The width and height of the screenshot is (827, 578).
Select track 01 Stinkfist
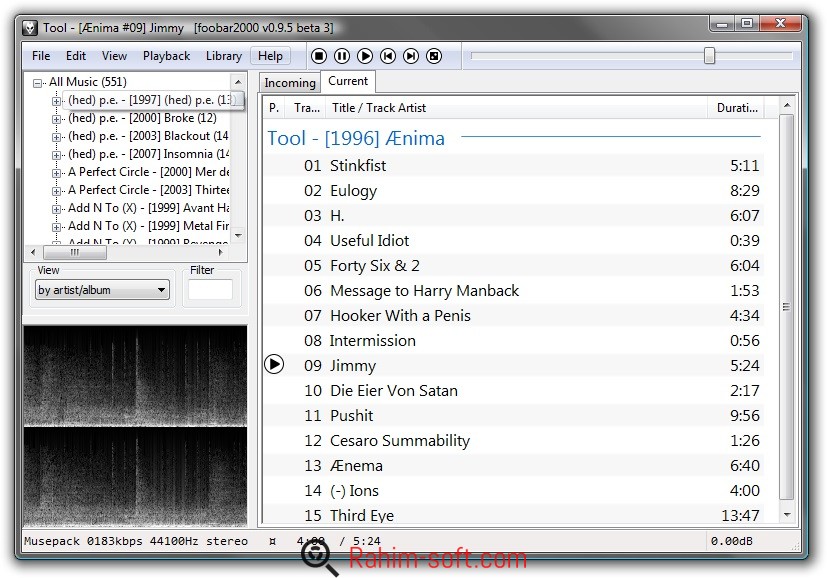point(513,166)
